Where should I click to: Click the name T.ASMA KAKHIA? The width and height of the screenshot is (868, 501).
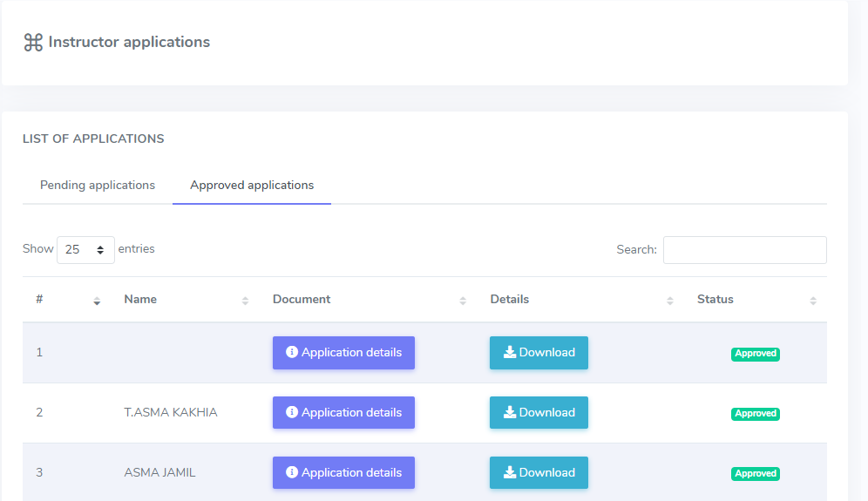(171, 412)
